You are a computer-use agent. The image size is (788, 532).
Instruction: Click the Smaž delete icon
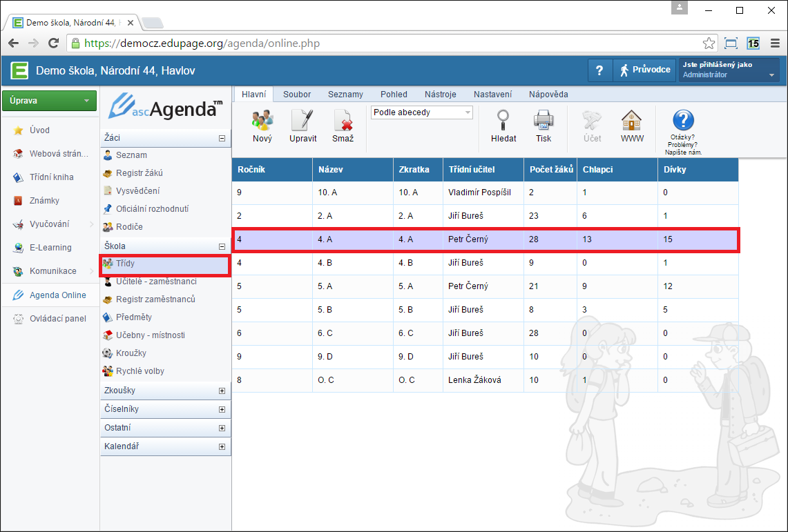pyautogui.click(x=343, y=121)
